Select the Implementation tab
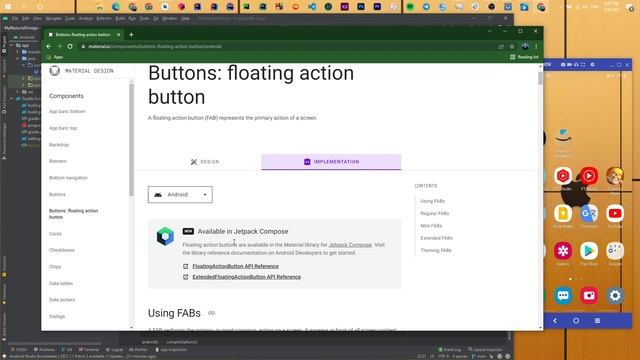 pos(331,162)
